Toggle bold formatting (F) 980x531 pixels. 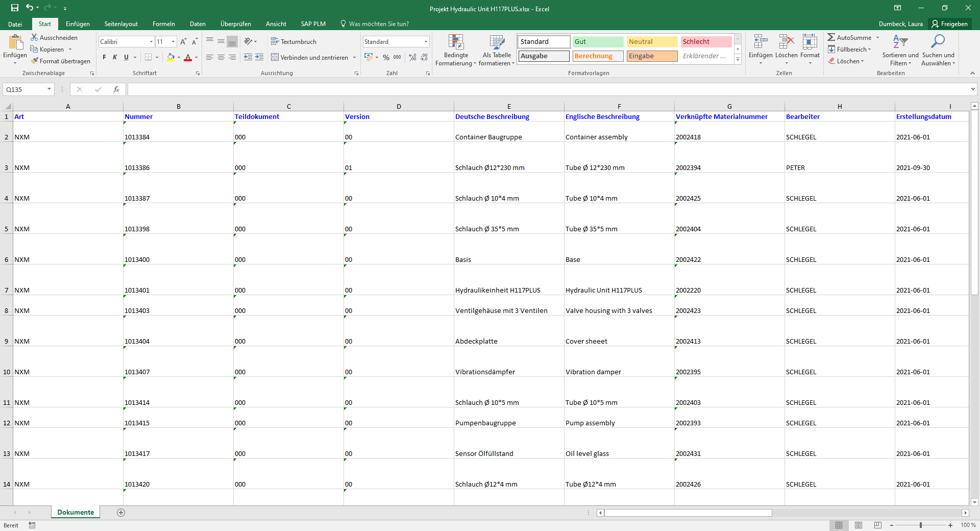click(104, 57)
